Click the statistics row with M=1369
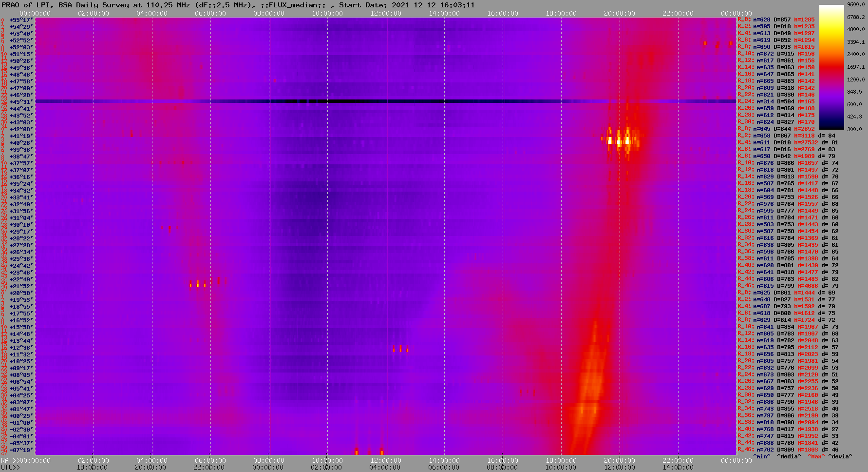Screen dimensions: 868x472 click(x=788, y=238)
